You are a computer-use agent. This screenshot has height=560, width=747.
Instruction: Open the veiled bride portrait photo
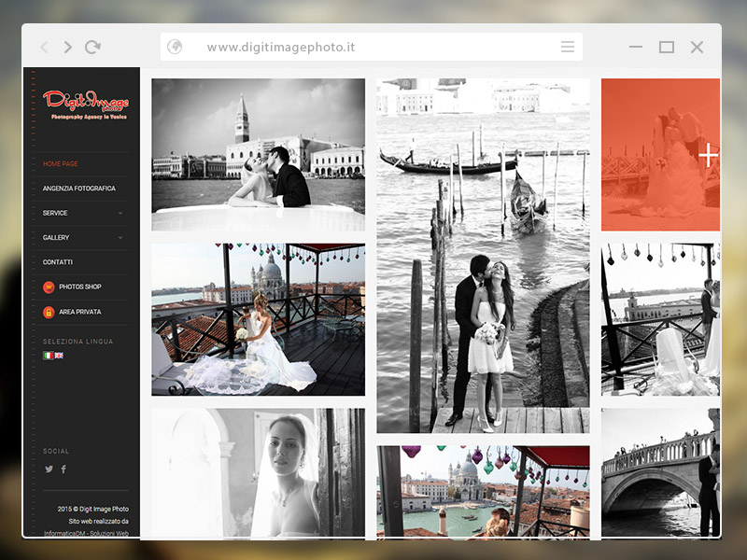point(259,473)
